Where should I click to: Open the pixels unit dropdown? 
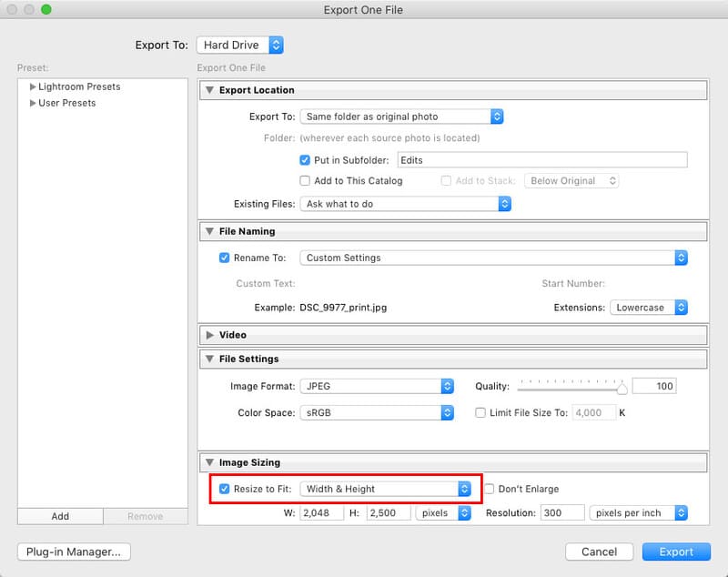443,513
